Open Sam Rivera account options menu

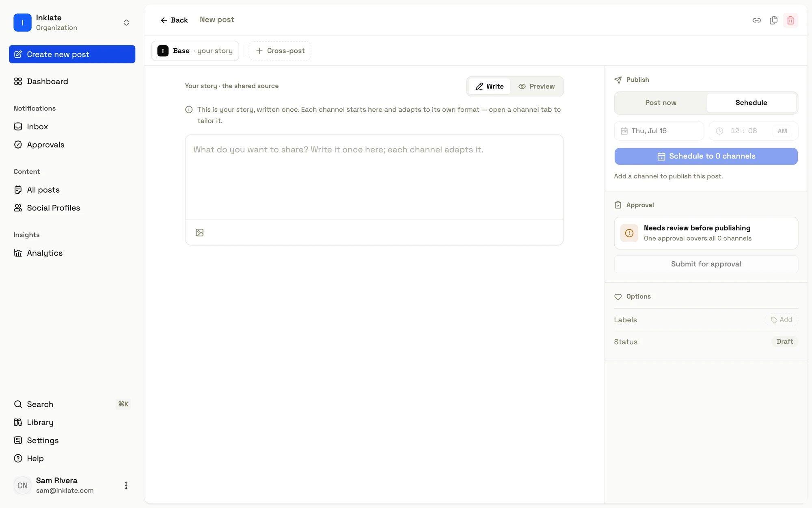[126, 485]
